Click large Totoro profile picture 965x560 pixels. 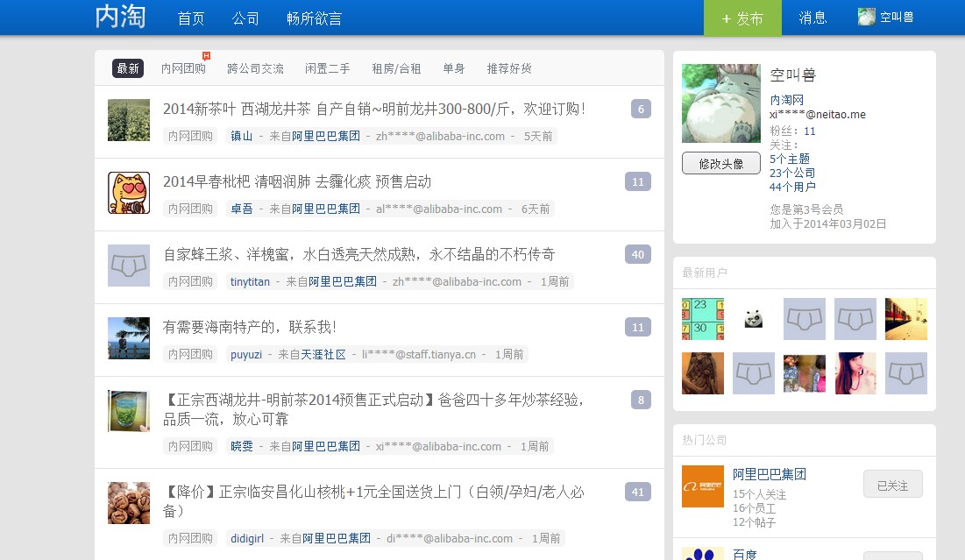pyautogui.click(x=721, y=103)
